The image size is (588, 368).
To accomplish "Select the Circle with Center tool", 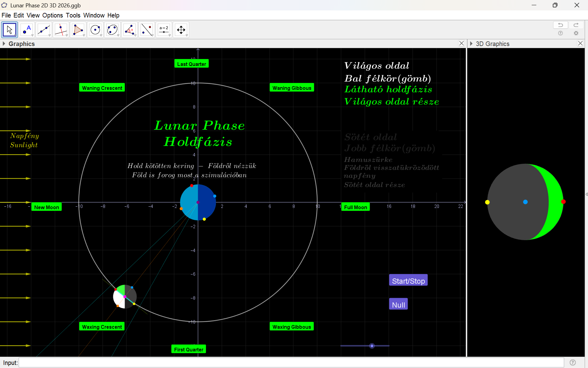I will coord(95,30).
